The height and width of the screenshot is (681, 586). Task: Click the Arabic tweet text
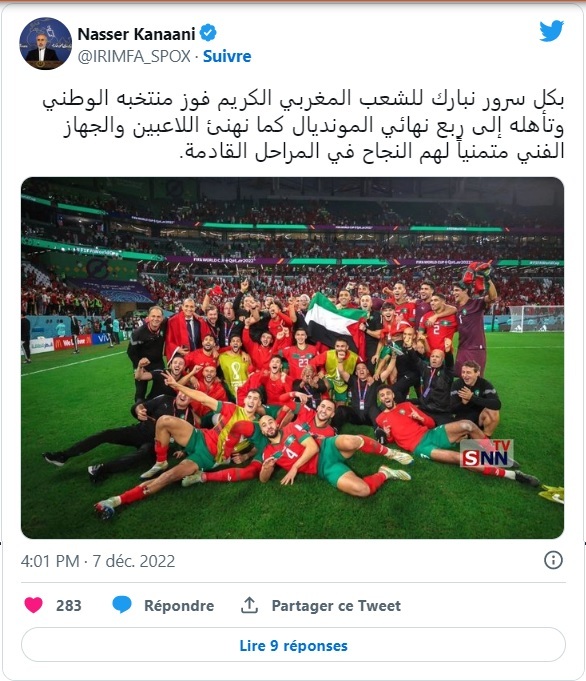tap(303, 125)
